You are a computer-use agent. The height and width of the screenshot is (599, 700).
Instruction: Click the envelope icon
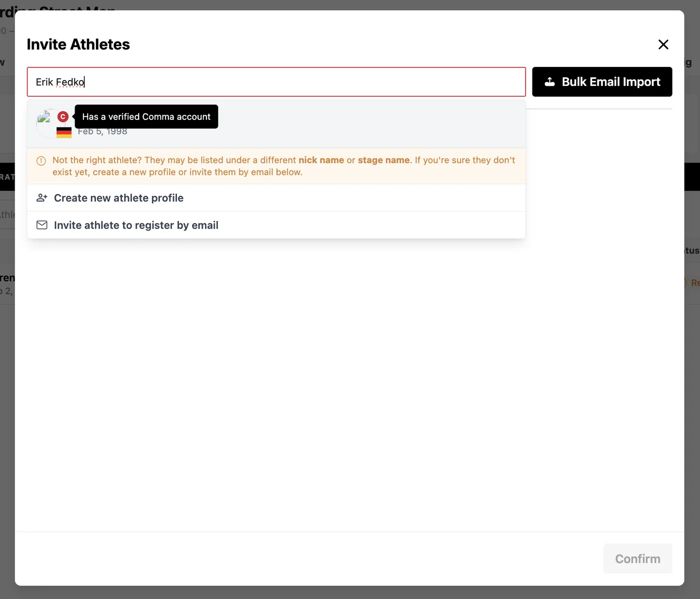coord(42,225)
